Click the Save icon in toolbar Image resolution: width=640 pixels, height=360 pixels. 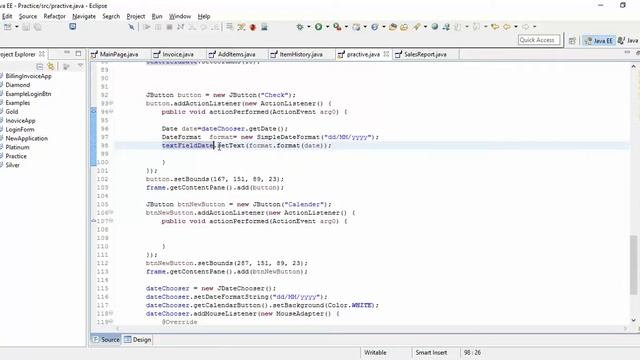(x=26, y=27)
